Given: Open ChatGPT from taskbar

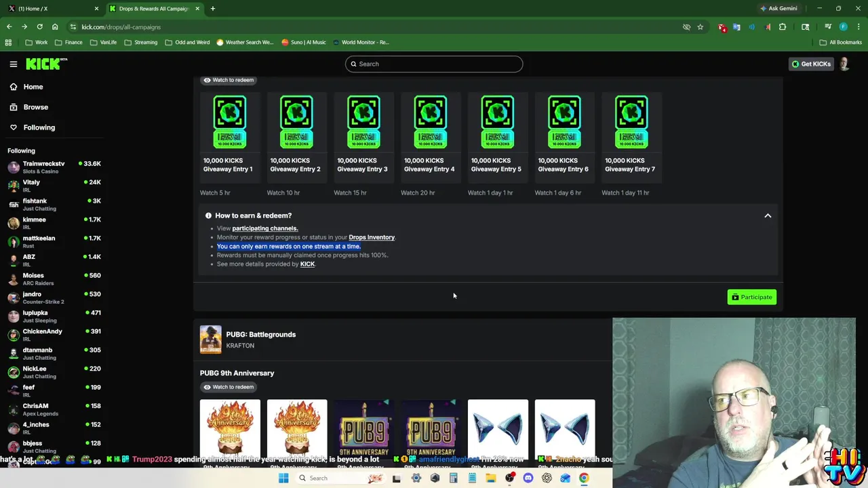Looking at the screenshot, I should (547, 478).
